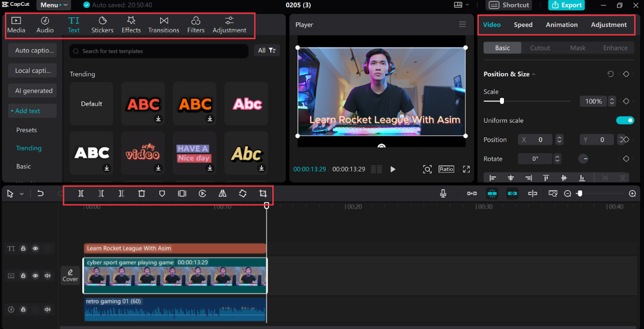Open the Audio panel
The width and height of the screenshot is (644, 329).
point(45,25)
